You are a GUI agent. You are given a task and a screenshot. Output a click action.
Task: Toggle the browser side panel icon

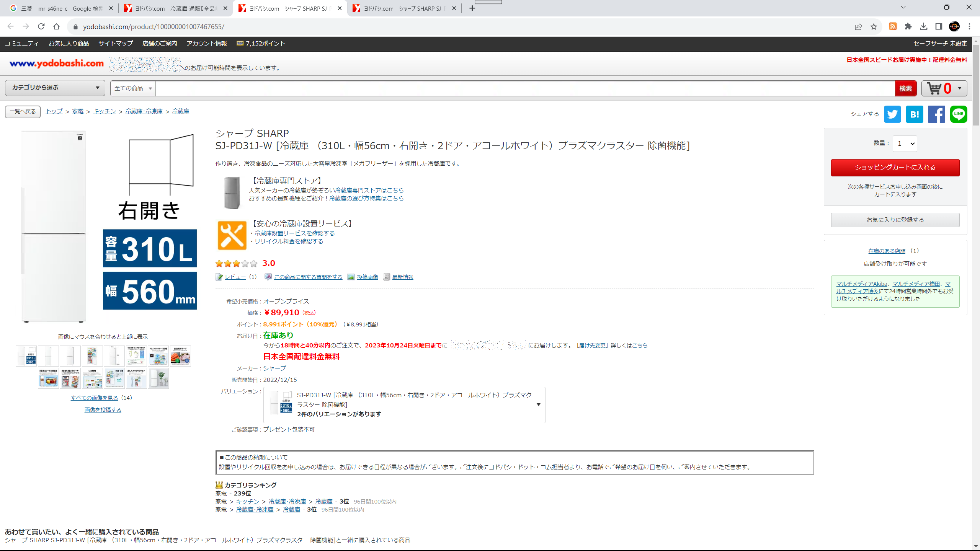(x=939, y=26)
